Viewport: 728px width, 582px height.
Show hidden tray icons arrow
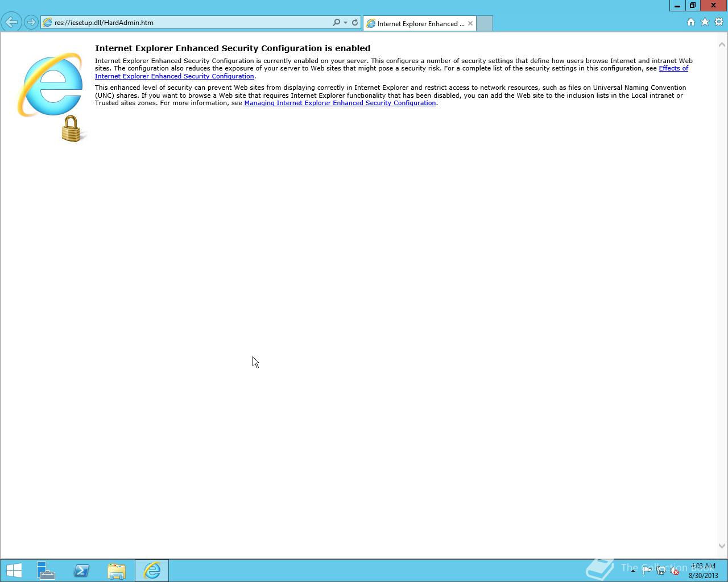633,571
